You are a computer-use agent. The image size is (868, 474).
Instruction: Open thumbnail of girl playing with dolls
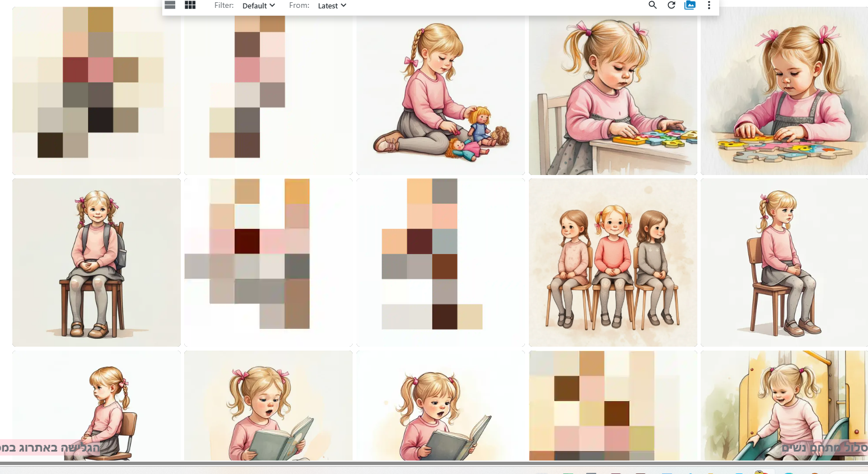[441, 92]
